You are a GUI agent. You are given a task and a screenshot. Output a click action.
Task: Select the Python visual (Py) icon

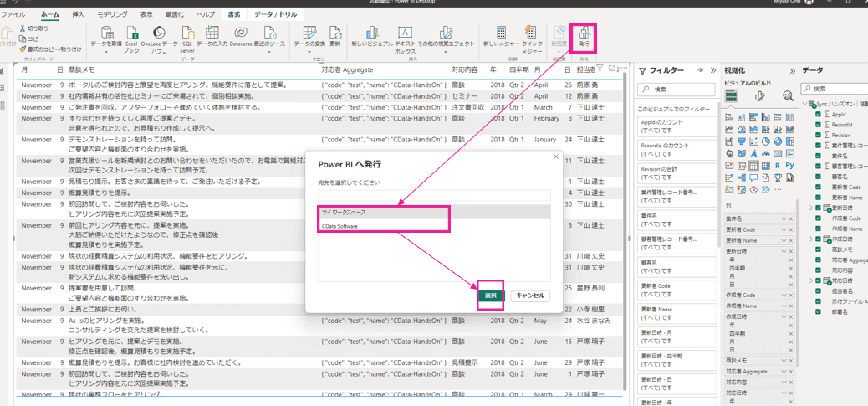pos(790,165)
